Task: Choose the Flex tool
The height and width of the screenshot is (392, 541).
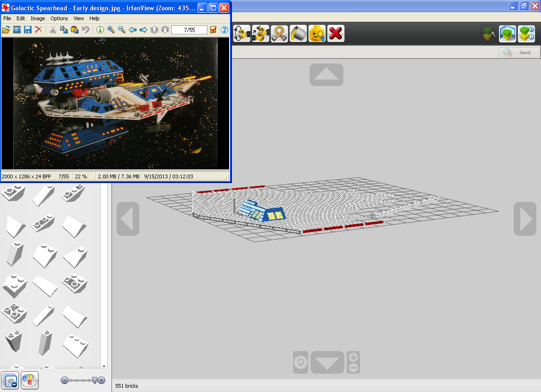Action: (x=279, y=33)
